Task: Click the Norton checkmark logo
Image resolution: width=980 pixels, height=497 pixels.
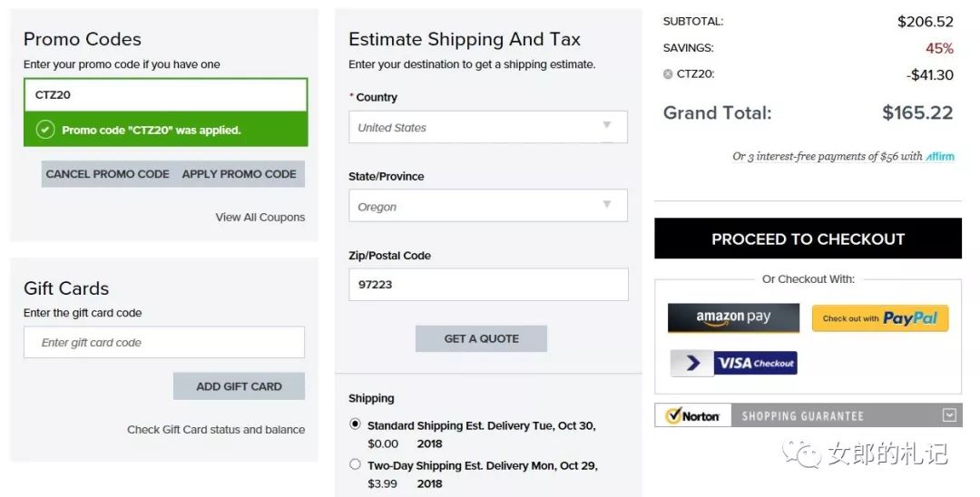Action: [x=674, y=415]
